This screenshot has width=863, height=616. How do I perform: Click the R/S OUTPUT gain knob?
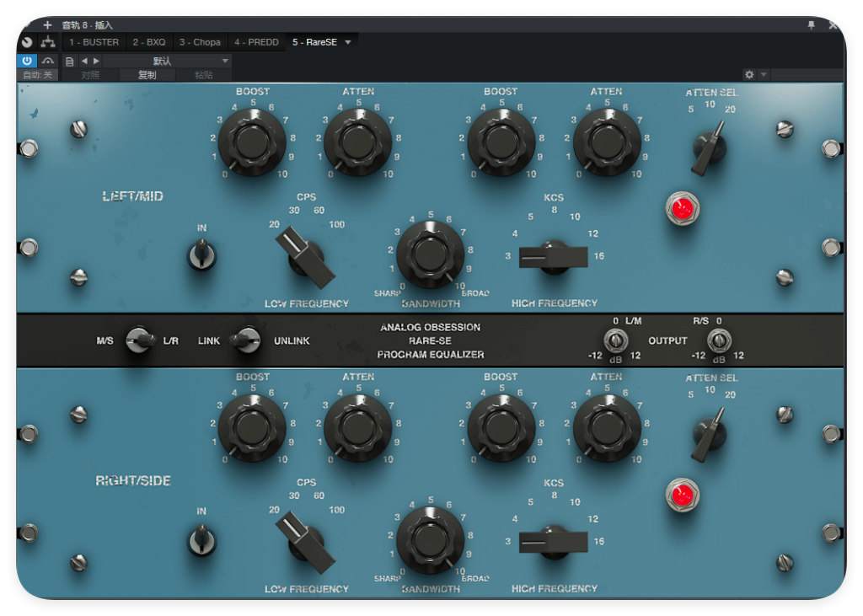719,340
